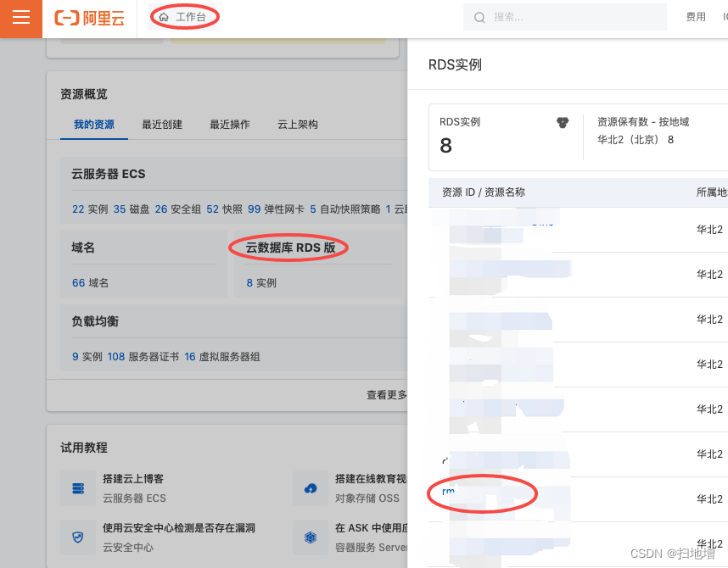This screenshot has height=568, width=728.
Task: Open the 8 实例 RDS link
Action: (261, 283)
